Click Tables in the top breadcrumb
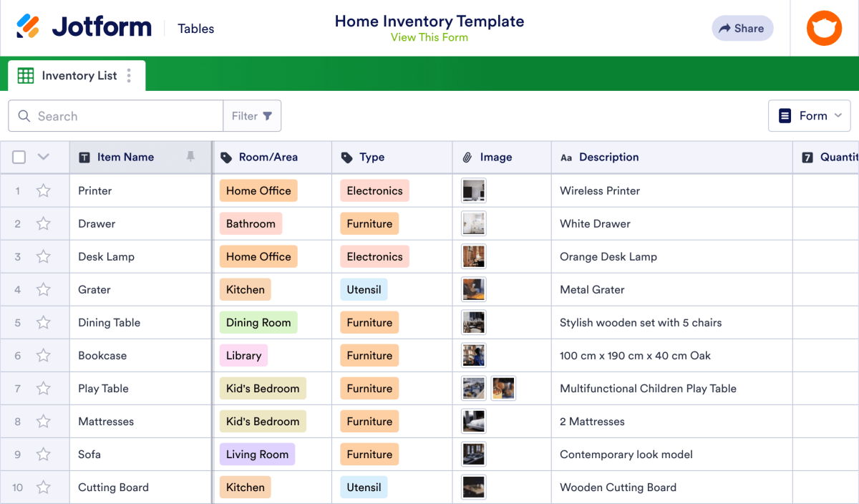The width and height of the screenshot is (859, 504). (195, 29)
